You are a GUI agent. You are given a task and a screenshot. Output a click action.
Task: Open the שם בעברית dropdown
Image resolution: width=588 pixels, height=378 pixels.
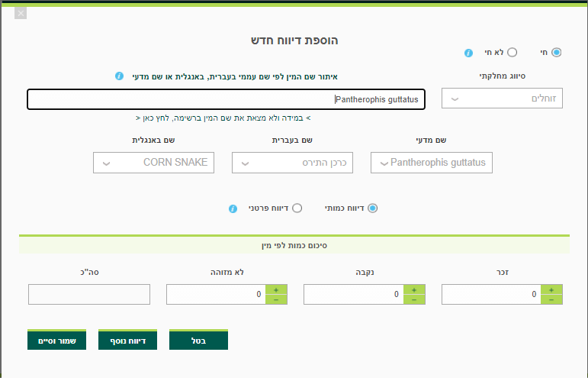coord(293,163)
